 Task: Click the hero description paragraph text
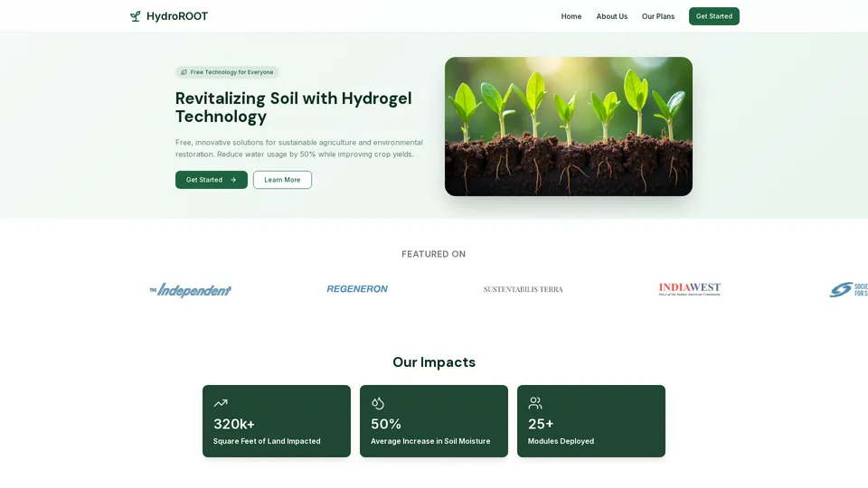[x=299, y=148]
